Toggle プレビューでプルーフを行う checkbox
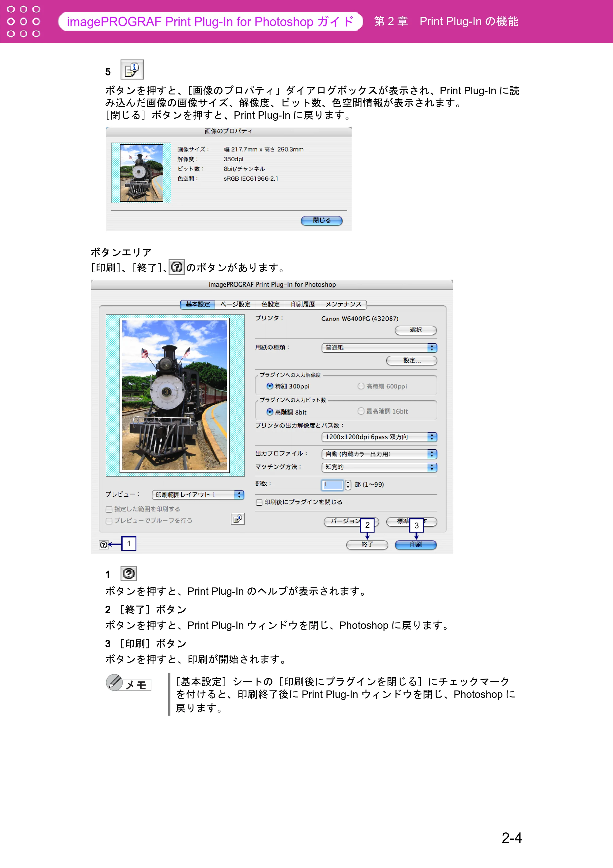613x868 pixels. (x=109, y=521)
